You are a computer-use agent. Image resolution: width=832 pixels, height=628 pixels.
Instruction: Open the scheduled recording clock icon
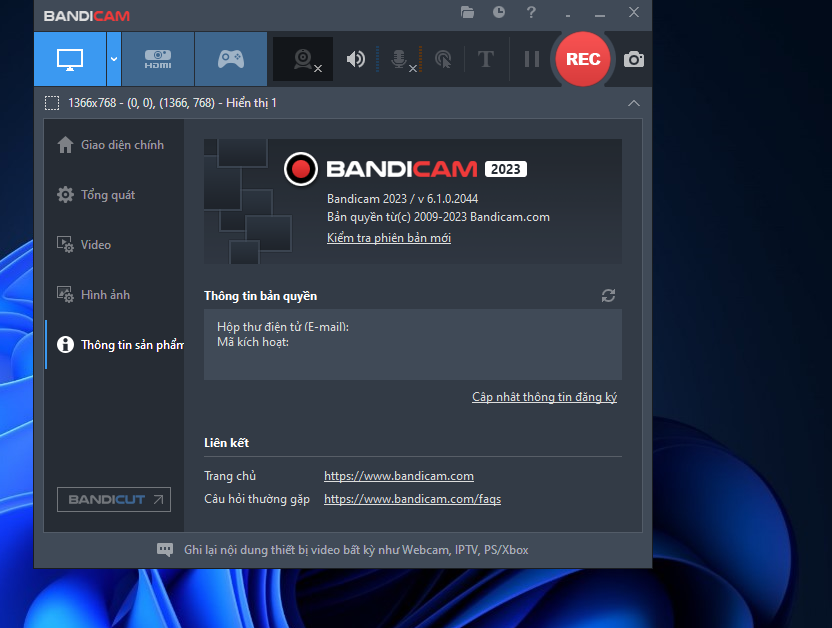tap(499, 12)
